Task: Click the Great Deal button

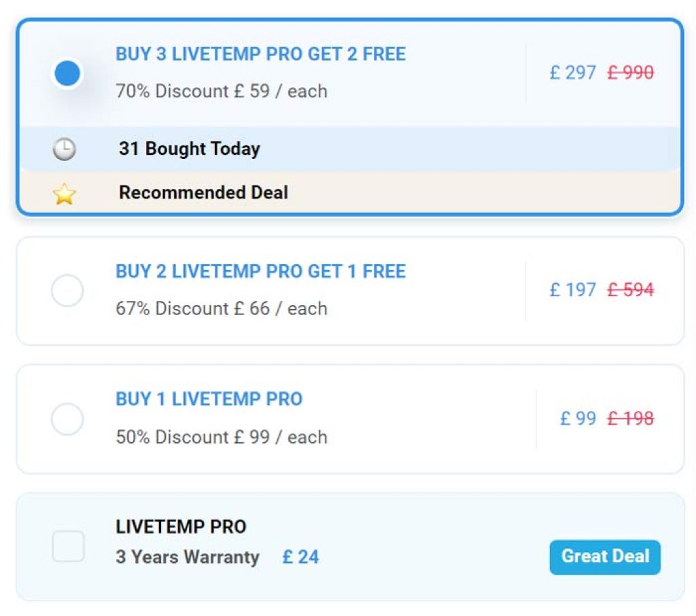Action: pos(604,556)
